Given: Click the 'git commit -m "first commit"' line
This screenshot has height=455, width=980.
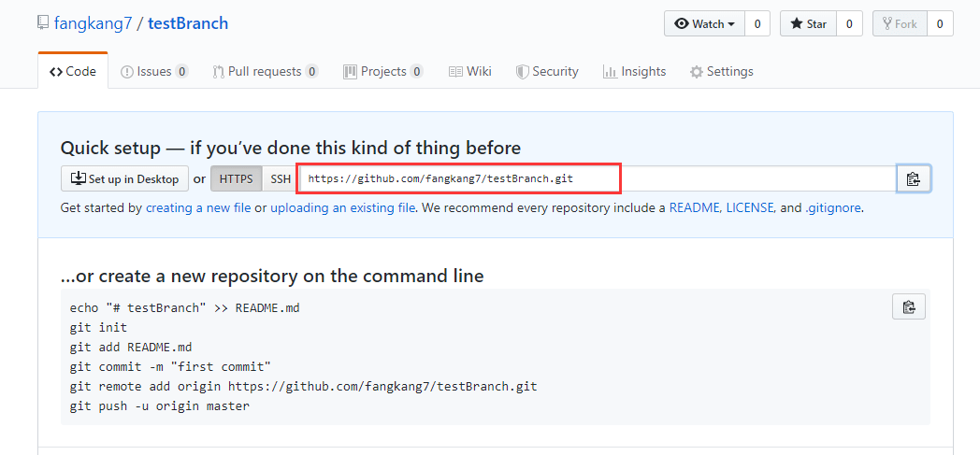Looking at the screenshot, I should [170, 366].
